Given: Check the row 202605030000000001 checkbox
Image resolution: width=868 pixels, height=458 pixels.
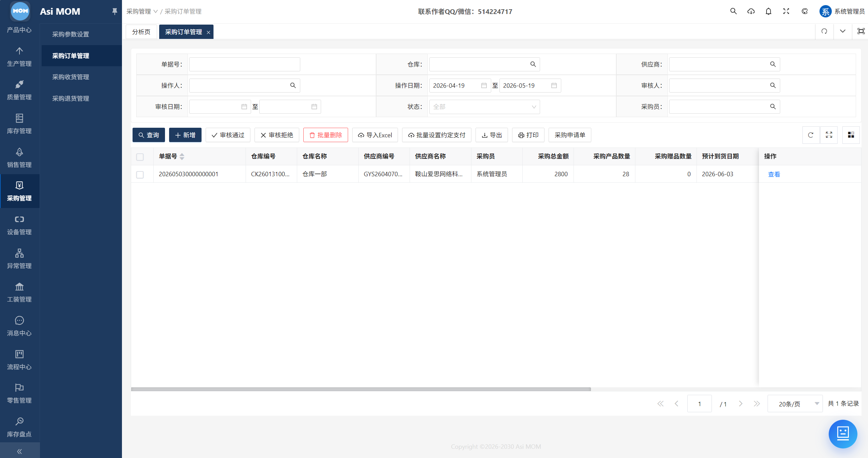Looking at the screenshot, I should [x=140, y=175].
